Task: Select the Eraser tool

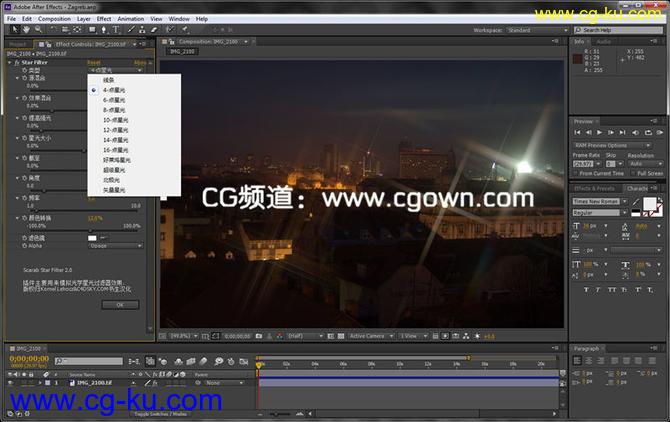Action: [154, 29]
